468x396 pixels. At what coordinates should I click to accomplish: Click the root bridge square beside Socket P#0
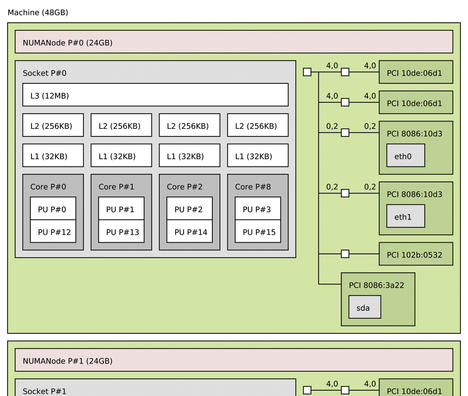(307, 72)
